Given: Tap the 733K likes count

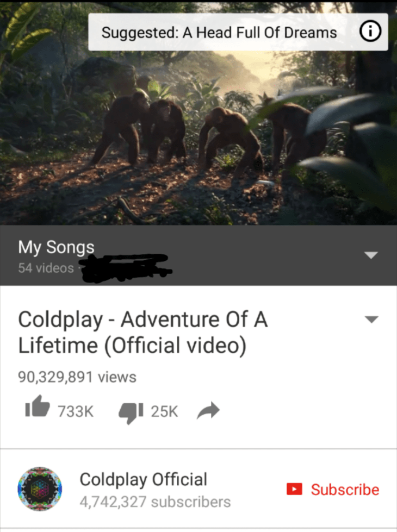Looking at the screenshot, I should (76, 411).
